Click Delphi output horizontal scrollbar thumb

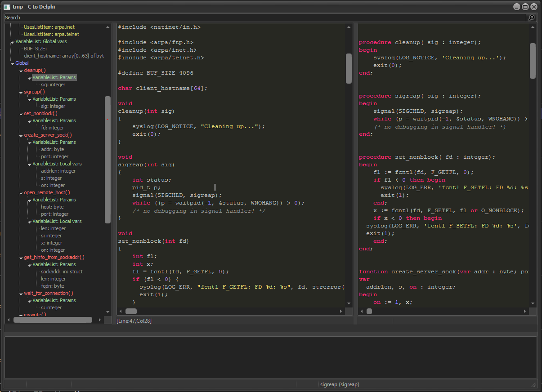coord(369,311)
